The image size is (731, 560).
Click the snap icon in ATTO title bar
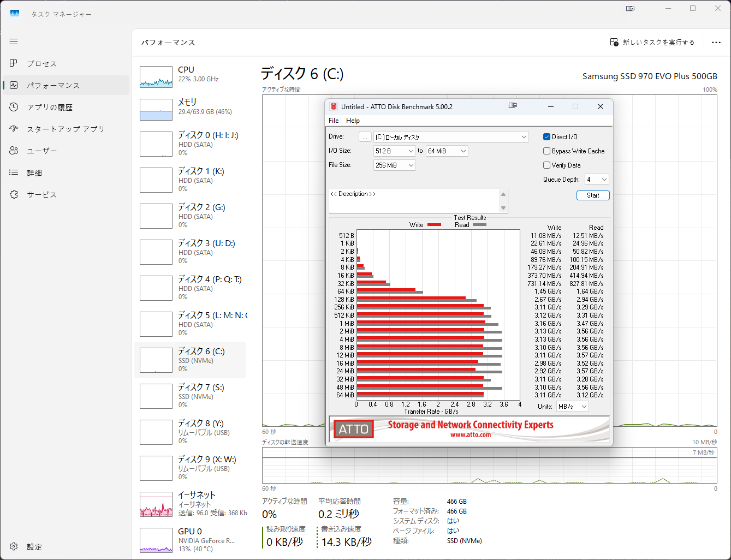pos(513,105)
